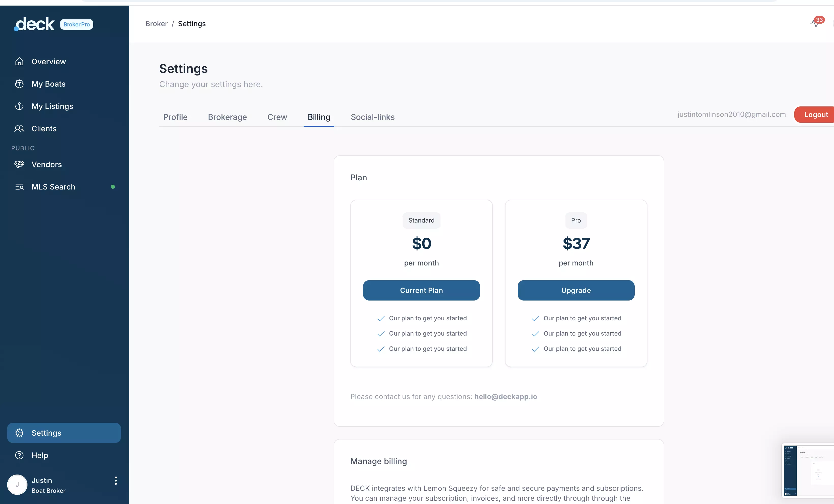The width and height of the screenshot is (834, 504).
Task: Open the three-dot menu beside Justin
Action: point(116,481)
